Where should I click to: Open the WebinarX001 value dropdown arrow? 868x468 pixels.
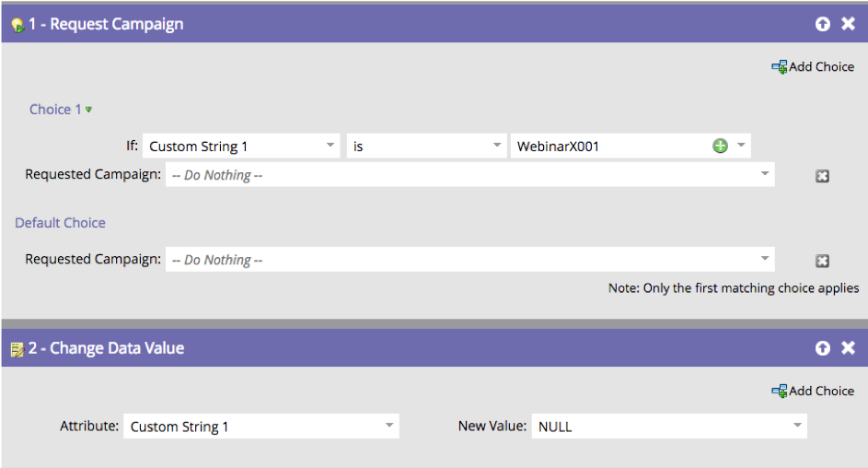click(x=741, y=146)
